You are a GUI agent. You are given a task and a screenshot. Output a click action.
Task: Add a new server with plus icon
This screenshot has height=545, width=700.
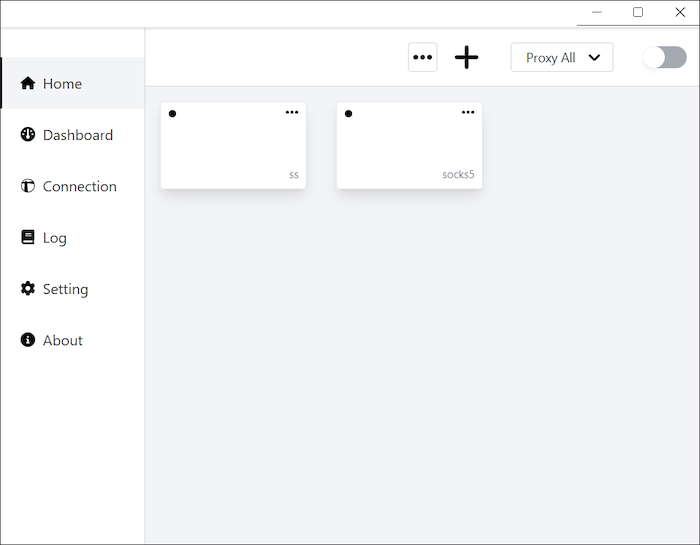[x=466, y=58]
